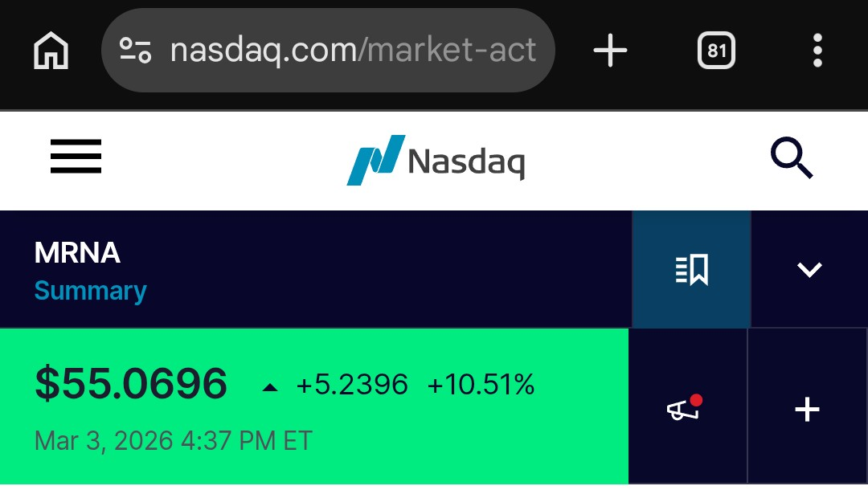Click the nasdaq.com URL address field

pyautogui.click(x=352, y=51)
